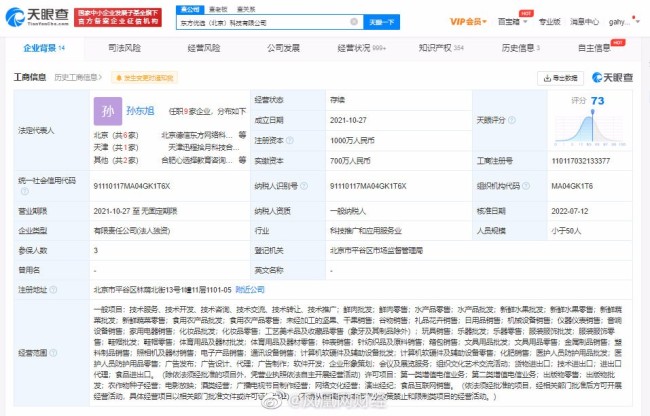Open 北京德茗东方网络科... company link
Viewport: 650px width, 416px height.
tap(196, 135)
